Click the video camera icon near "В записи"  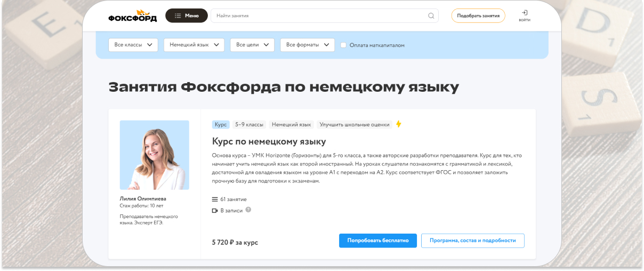(215, 211)
